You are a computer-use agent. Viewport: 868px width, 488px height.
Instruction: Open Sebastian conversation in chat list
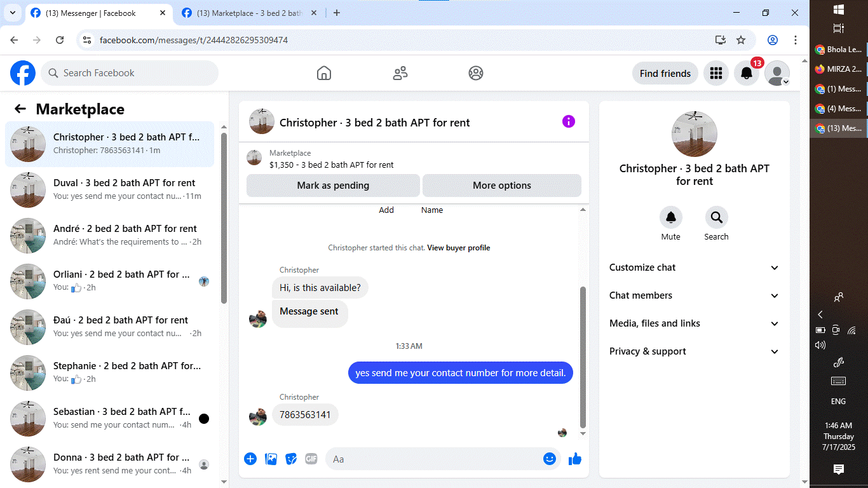tap(110, 419)
